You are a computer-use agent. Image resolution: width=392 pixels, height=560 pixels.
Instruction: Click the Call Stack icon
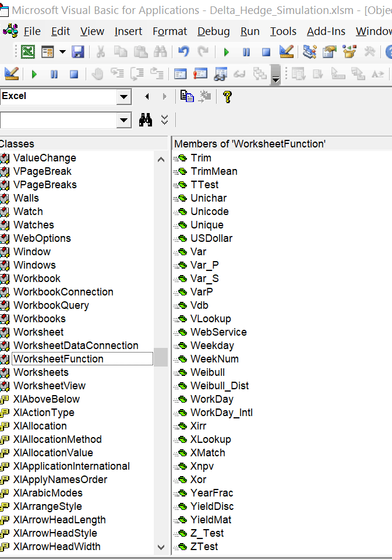pos(260,74)
